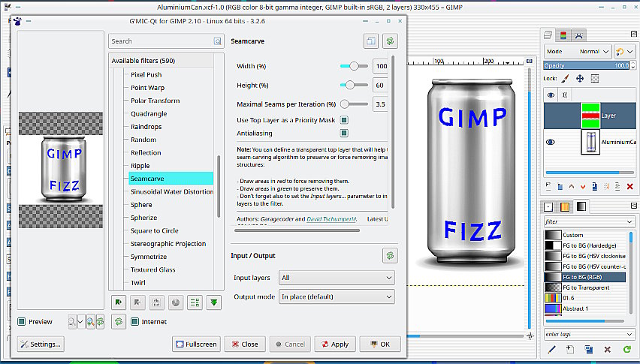Open the Layers dock configure-tab menu

coord(633,35)
